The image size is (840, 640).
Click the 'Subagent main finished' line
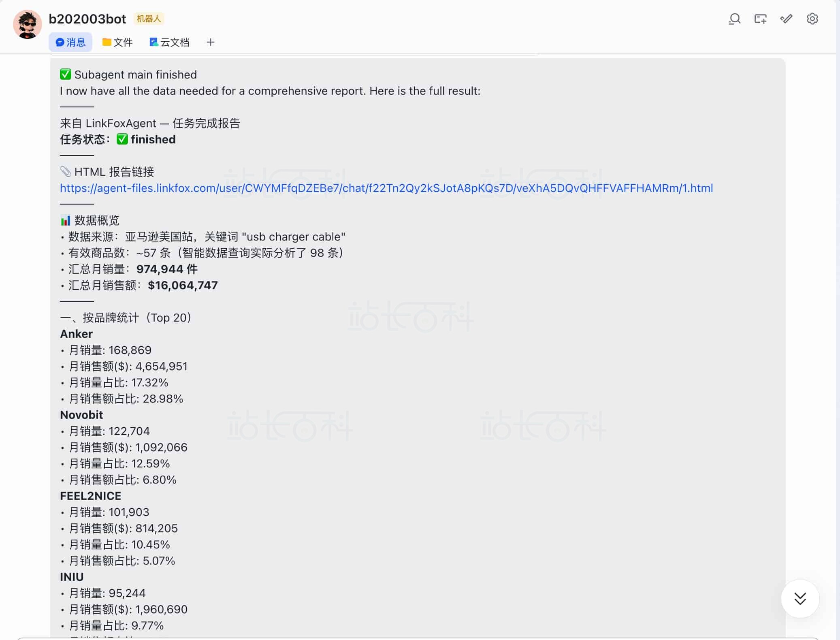coord(128,75)
